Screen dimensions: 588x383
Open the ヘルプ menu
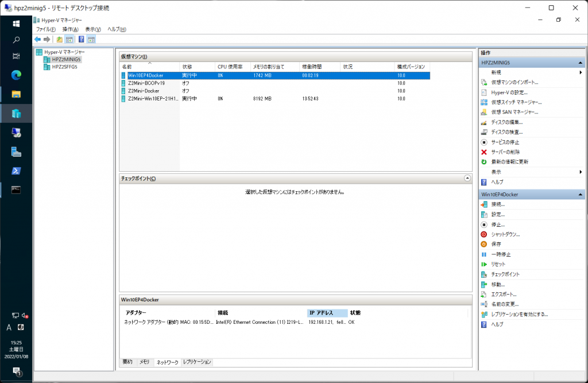tap(117, 29)
